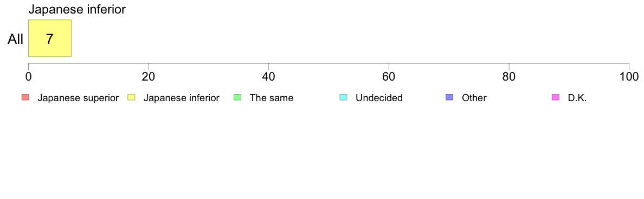Screen dimensions: 644x199
Task: Click the magenta D.K. legend swatch
Action: pos(555,97)
